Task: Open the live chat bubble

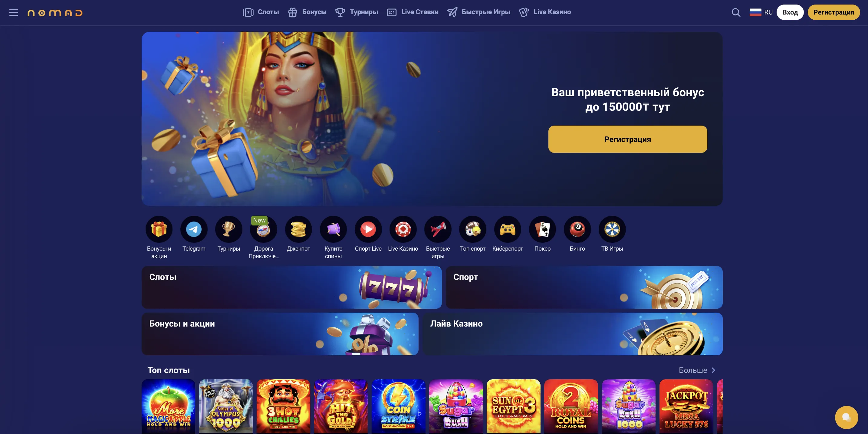Action: tap(847, 417)
